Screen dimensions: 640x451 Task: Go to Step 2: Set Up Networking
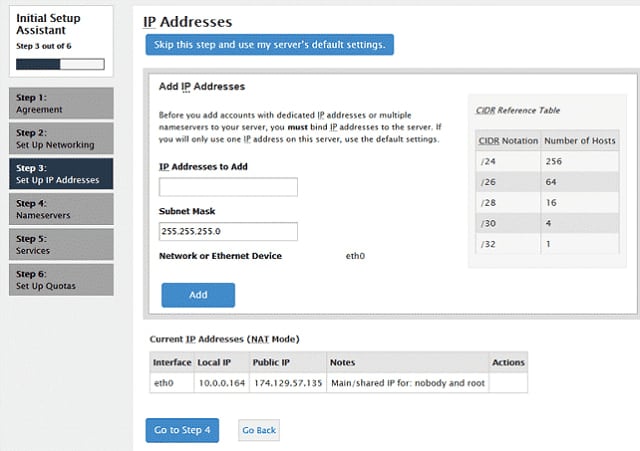(x=62, y=139)
